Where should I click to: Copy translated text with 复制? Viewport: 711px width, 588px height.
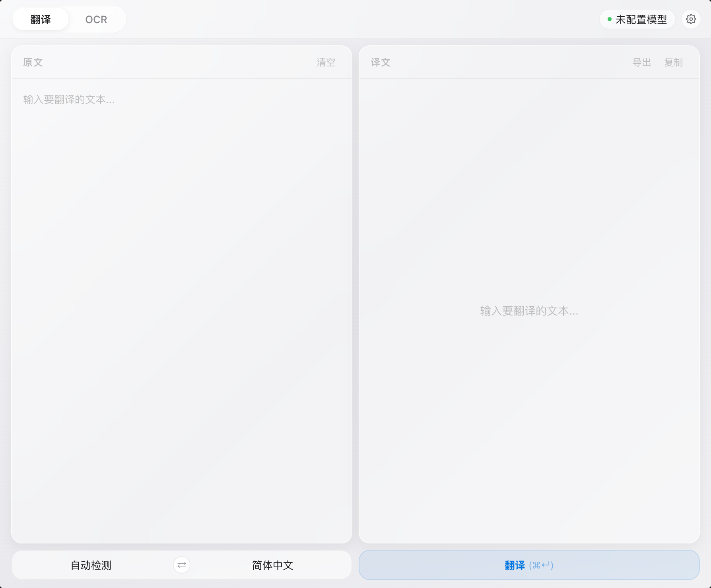click(x=673, y=62)
